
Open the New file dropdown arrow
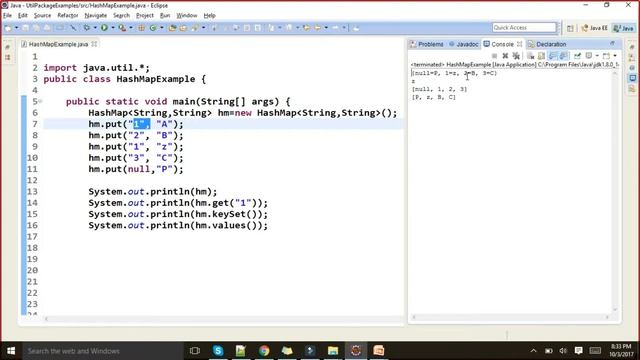pyautogui.click(x=16, y=28)
